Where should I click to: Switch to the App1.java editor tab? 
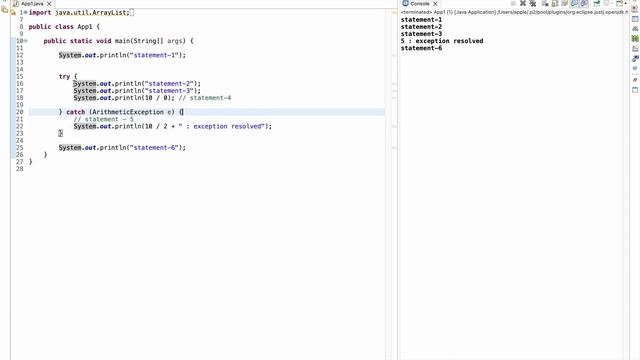coord(32,4)
